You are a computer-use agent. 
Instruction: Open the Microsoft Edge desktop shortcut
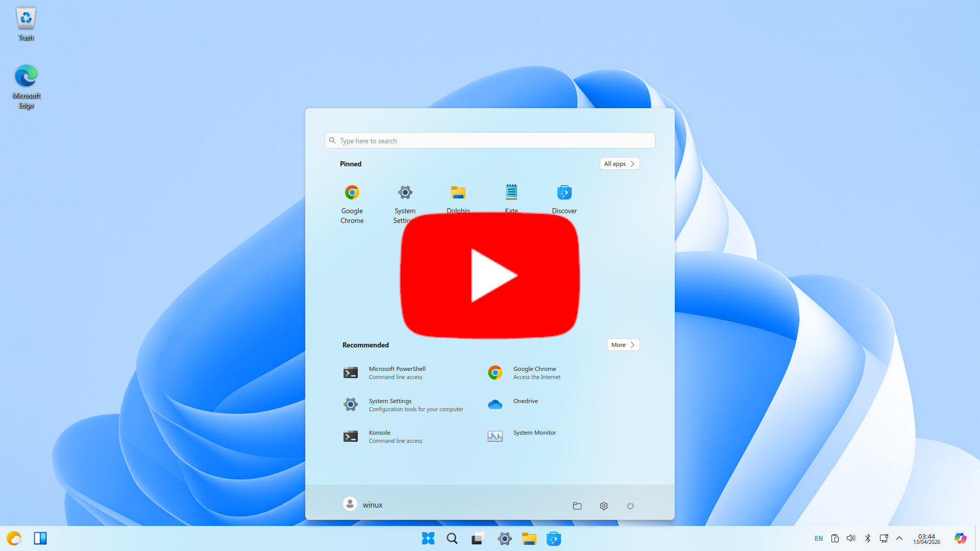coord(26,86)
